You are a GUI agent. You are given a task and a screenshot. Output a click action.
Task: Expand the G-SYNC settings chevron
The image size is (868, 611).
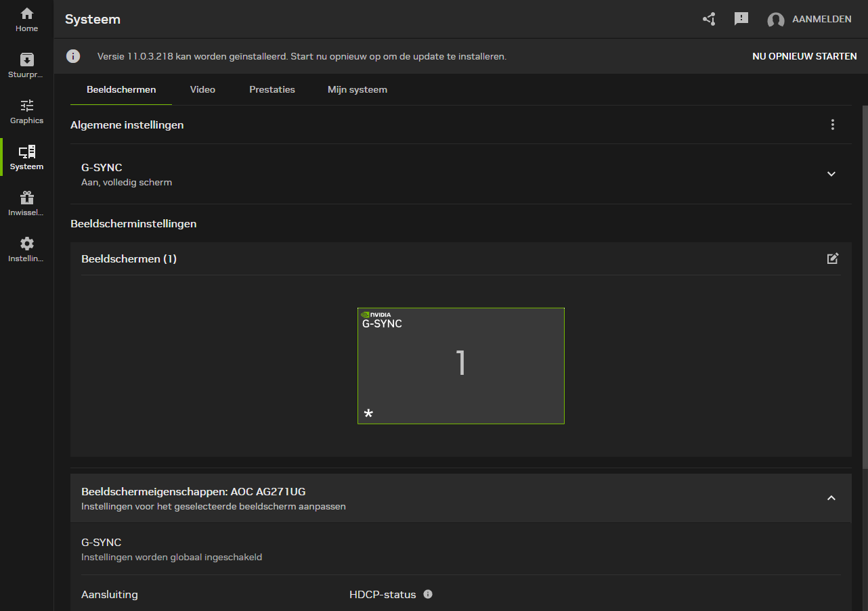pos(831,174)
